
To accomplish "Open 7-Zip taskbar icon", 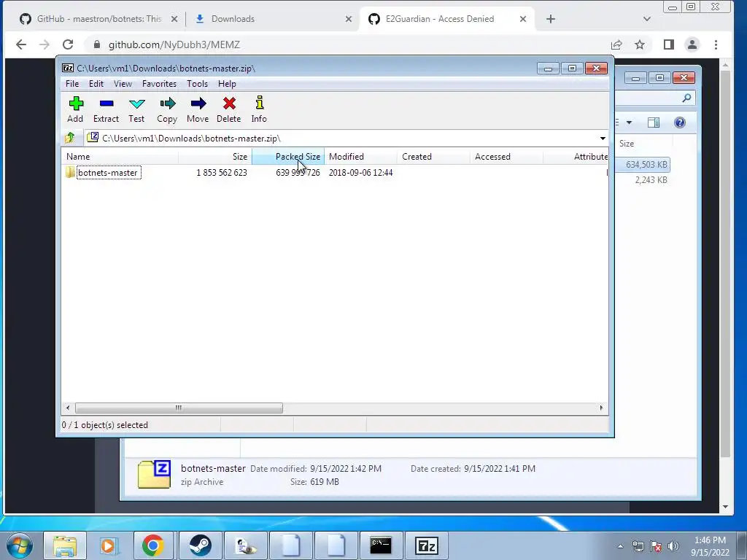I will click(x=426, y=545).
